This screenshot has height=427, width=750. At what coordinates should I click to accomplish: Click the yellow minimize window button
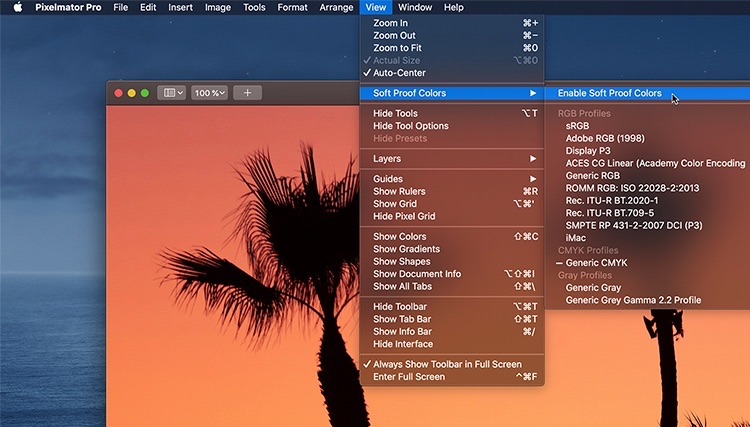[132, 93]
